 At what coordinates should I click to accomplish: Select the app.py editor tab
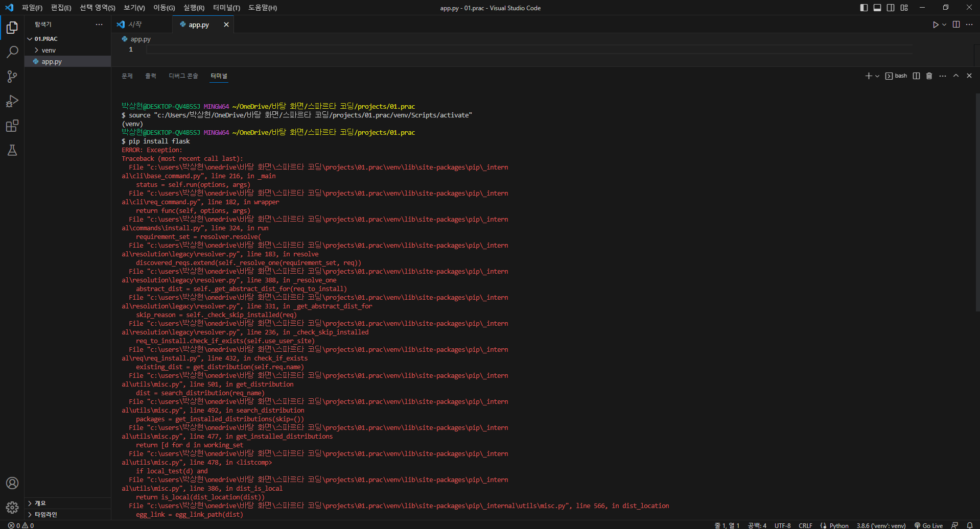click(203, 25)
